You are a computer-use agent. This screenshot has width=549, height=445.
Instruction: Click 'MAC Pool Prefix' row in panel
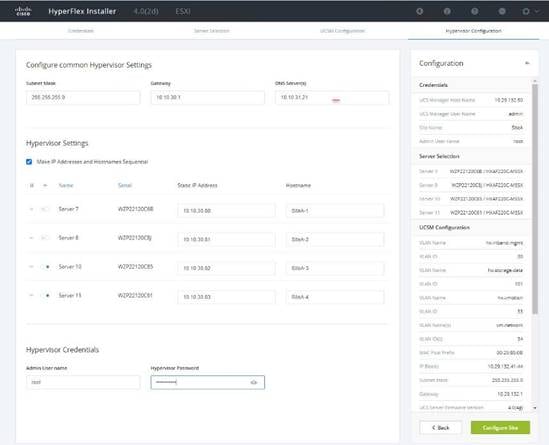(471, 353)
